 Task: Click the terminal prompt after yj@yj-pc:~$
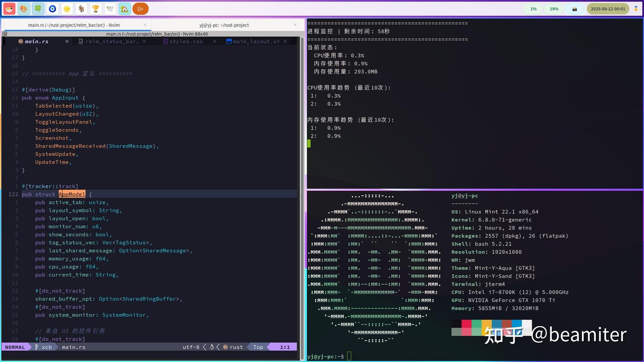pyautogui.click(x=349, y=356)
